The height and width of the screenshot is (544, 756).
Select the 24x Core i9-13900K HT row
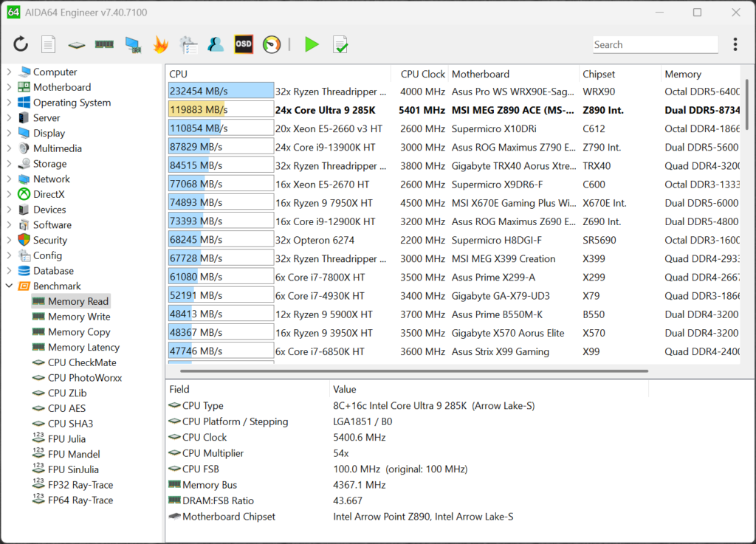(x=453, y=147)
